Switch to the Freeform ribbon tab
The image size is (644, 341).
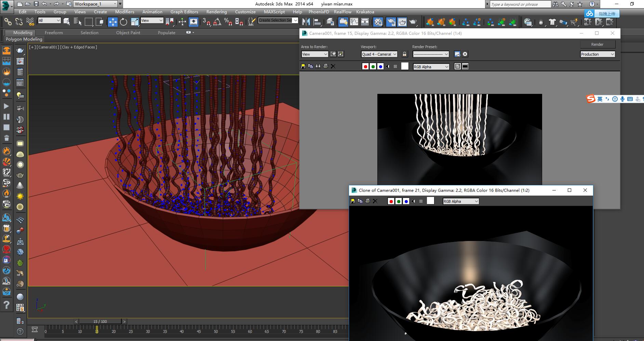(54, 32)
